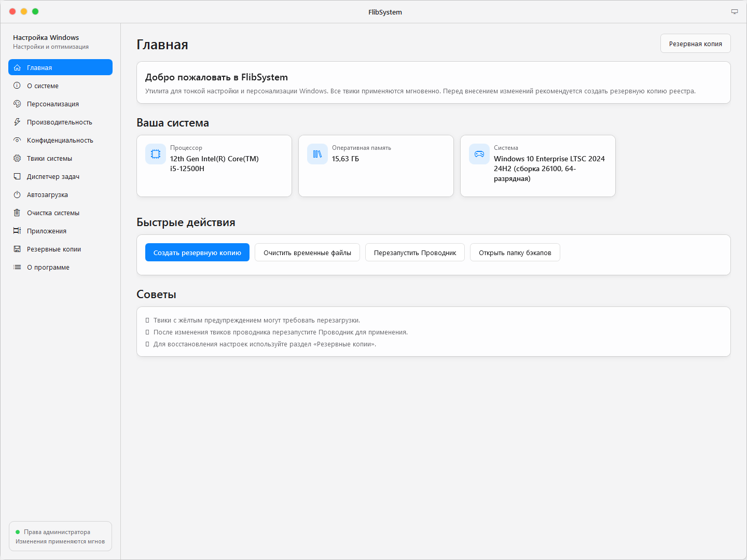Screen dimensions: 747x560
Task: Click the Настройка Windows sidebar title
Action: click(x=46, y=37)
